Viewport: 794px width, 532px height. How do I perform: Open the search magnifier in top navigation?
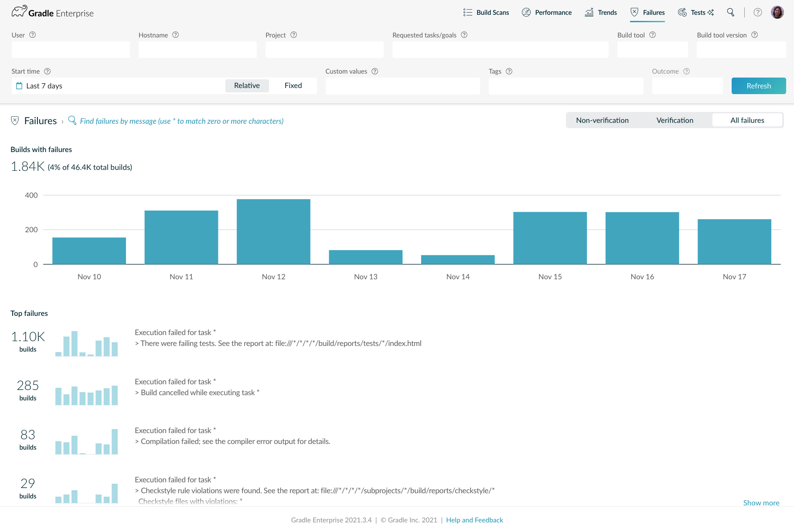coord(730,12)
